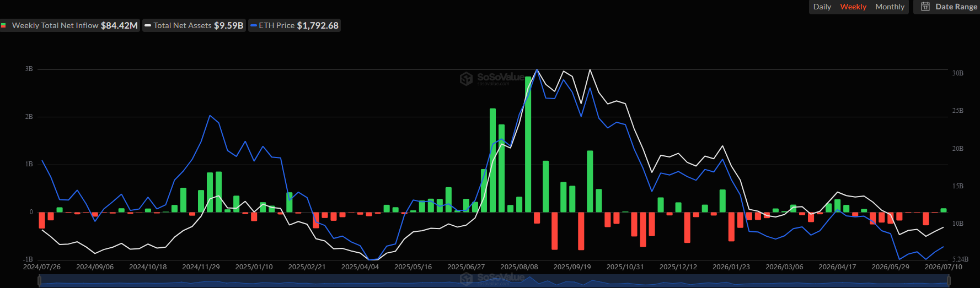
Task: Click the 2025/12/12 x-axis date label
Action: click(x=678, y=267)
